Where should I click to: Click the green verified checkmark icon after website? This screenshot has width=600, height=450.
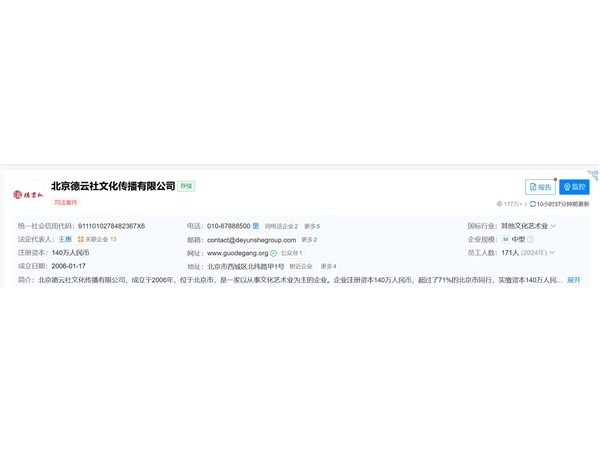click(x=273, y=253)
